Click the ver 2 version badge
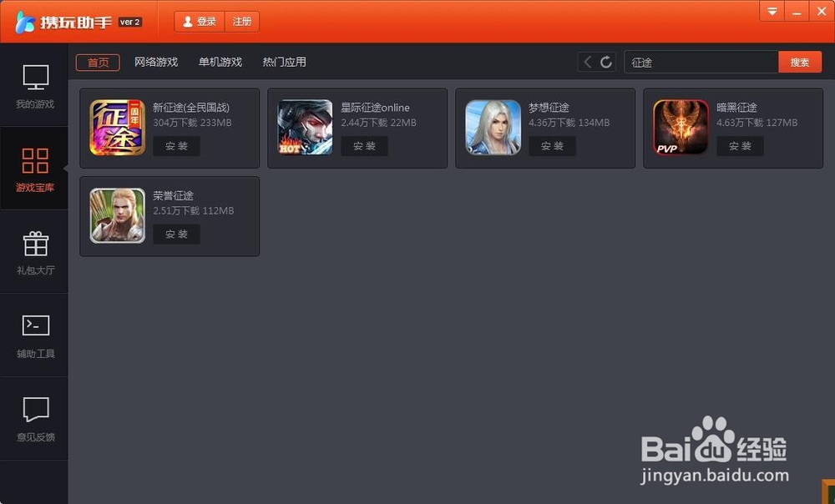Screen dimensions: 835x504 (130, 22)
